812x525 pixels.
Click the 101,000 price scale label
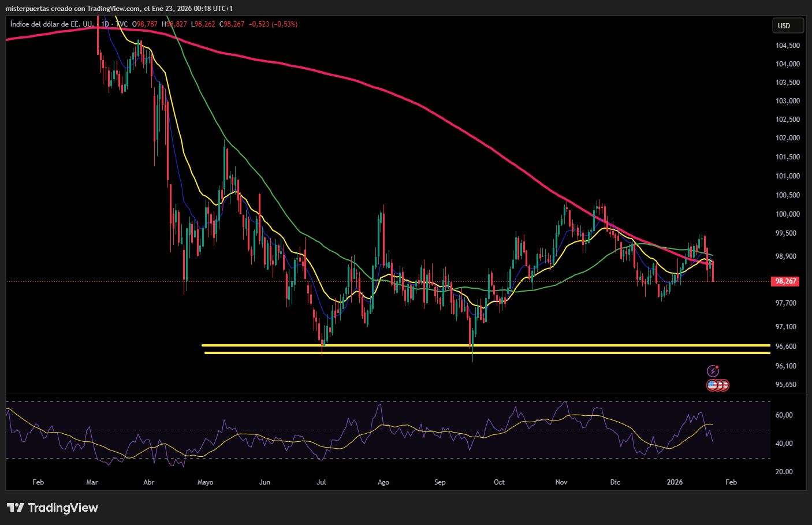click(788, 176)
